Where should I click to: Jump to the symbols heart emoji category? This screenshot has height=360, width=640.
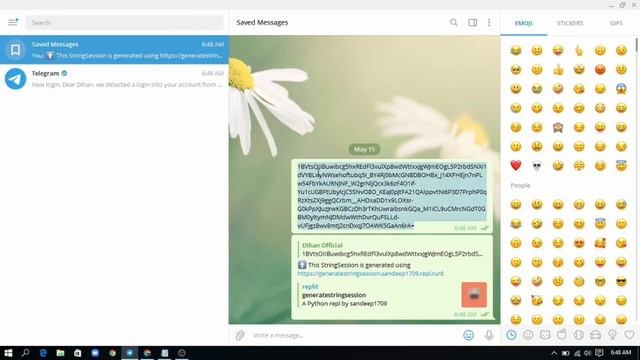coord(629,335)
